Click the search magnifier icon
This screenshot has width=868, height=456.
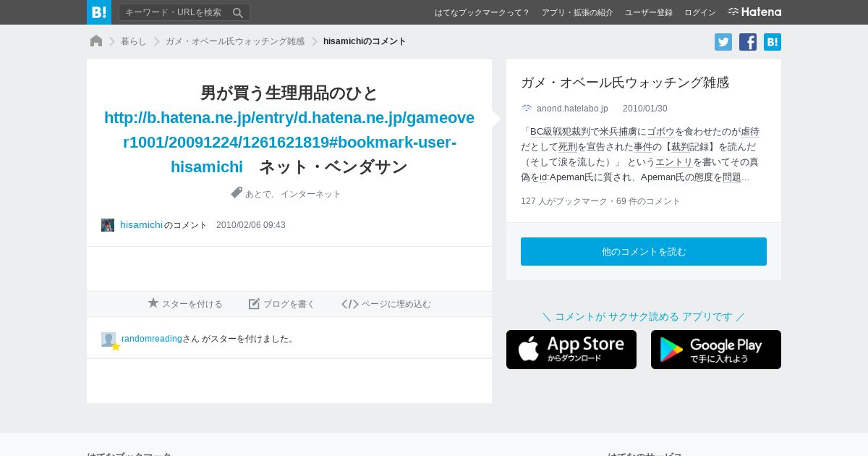[x=238, y=12]
